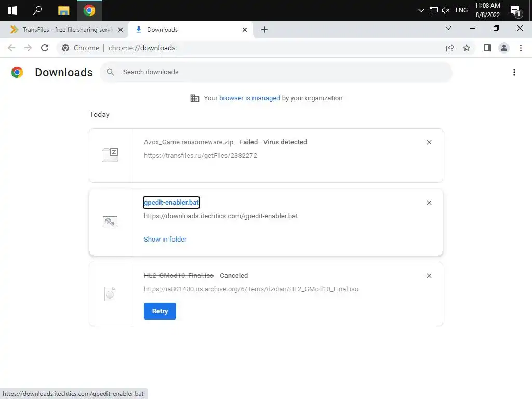Open the notification center icon
The width and height of the screenshot is (532, 399).
516,11
